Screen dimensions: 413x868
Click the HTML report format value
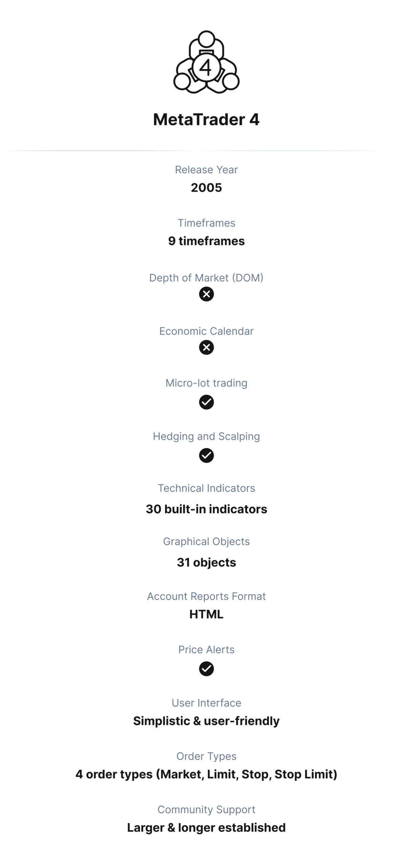point(206,614)
